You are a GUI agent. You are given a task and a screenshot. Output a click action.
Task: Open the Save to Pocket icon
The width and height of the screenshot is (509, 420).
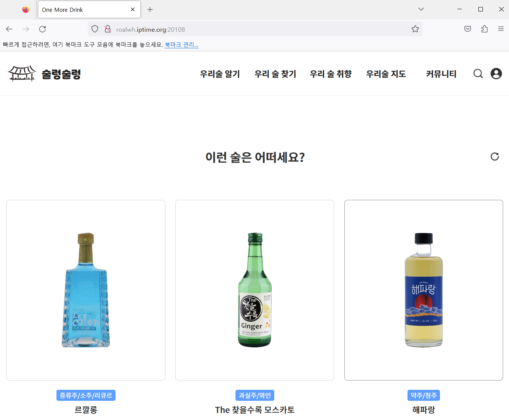click(x=468, y=29)
